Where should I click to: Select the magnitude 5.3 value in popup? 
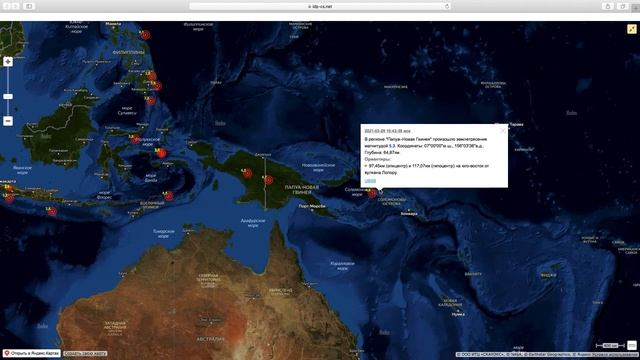click(392, 146)
